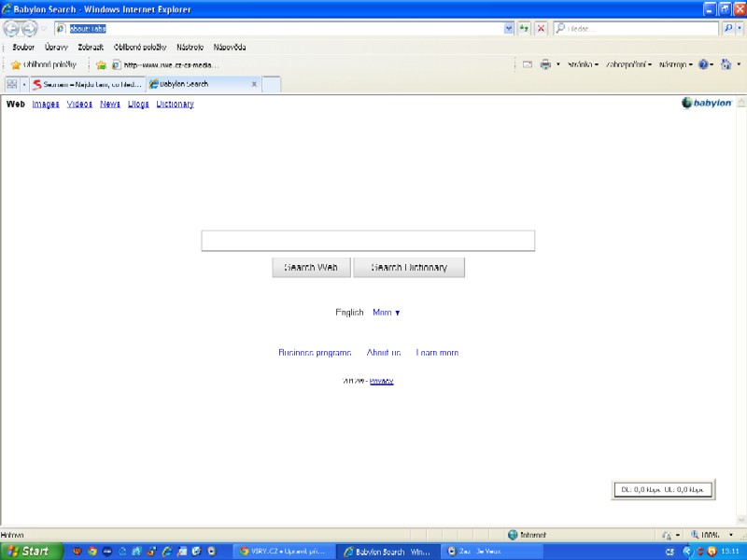This screenshot has height=560, width=747.
Task: Click the clock showing 13:11
Action: coord(730,552)
